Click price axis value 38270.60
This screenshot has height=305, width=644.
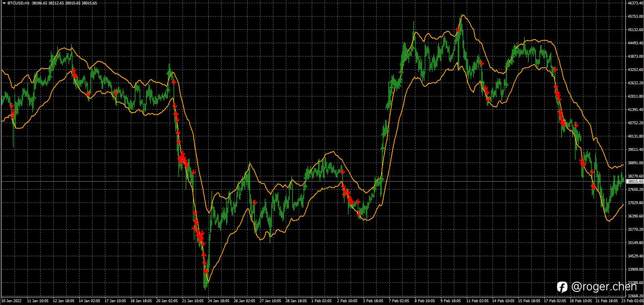(x=635, y=176)
